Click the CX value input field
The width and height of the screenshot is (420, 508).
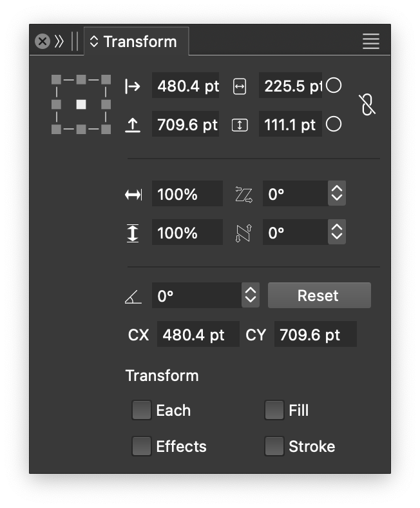click(x=198, y=335)
